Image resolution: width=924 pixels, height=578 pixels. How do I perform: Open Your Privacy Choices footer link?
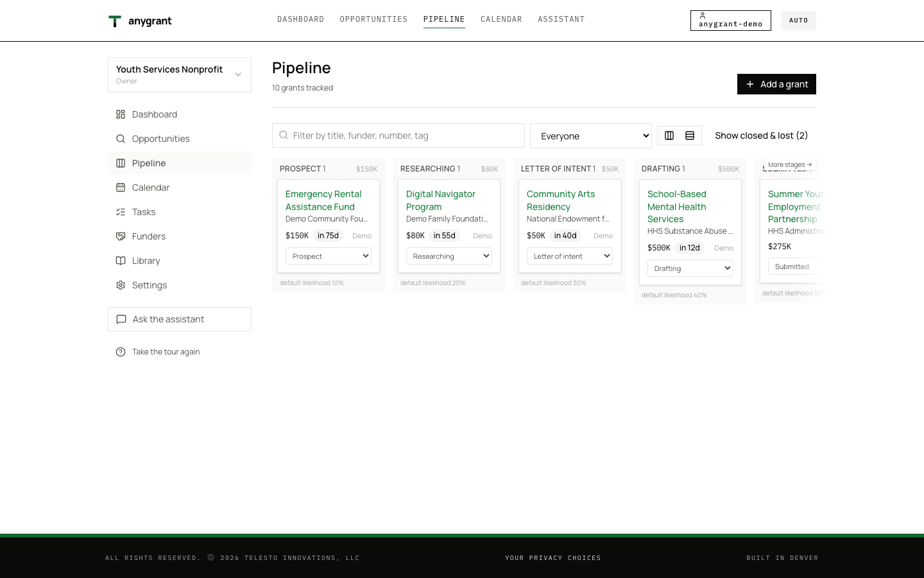pos(553,558)
